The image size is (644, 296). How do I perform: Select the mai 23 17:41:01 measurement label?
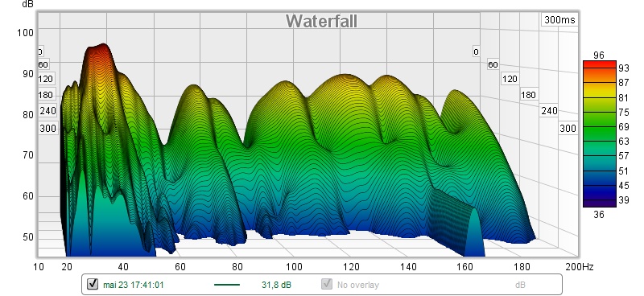tap(133, 285)
